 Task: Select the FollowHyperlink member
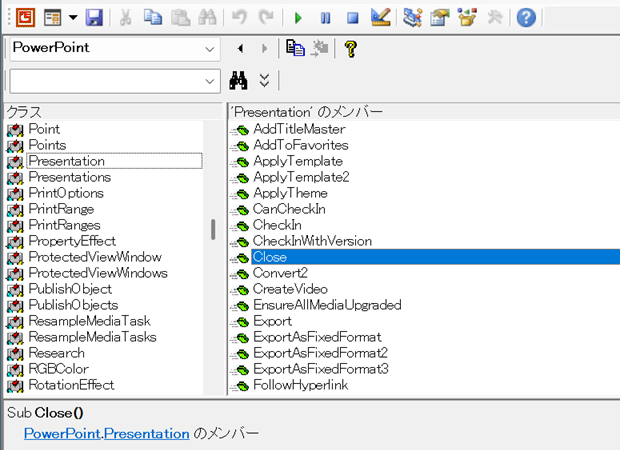301,385
